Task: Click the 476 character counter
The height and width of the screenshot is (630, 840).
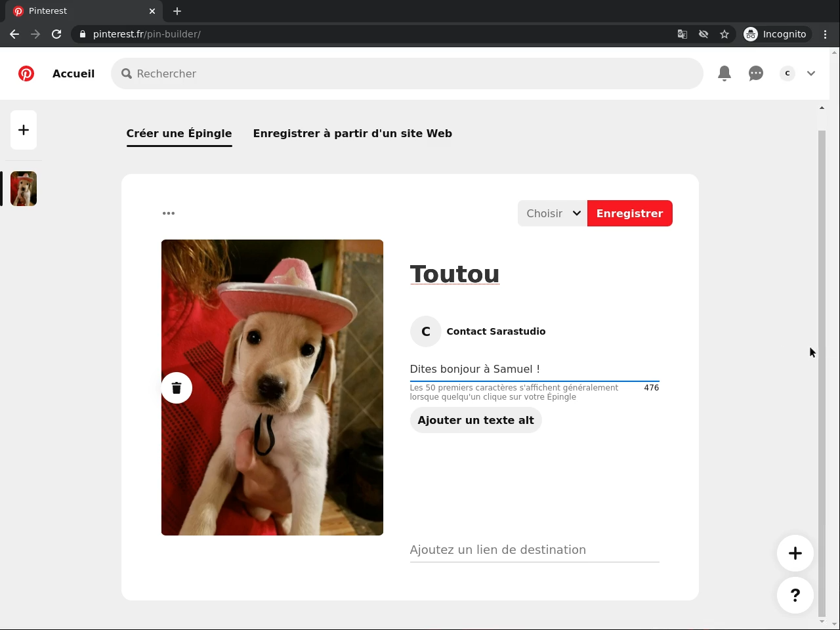Action: pyautogui.click(x=652, y=388)
